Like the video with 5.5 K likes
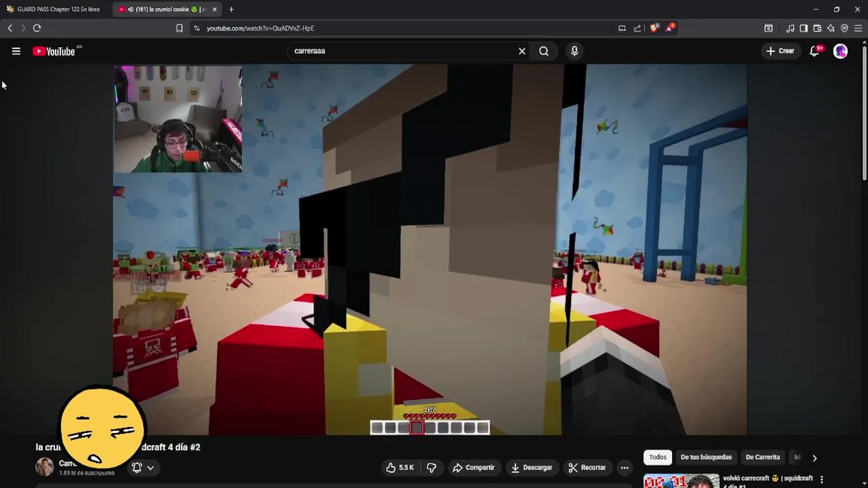Image resolution: width=868 pixels, height=488 pixels. [399, 468]
